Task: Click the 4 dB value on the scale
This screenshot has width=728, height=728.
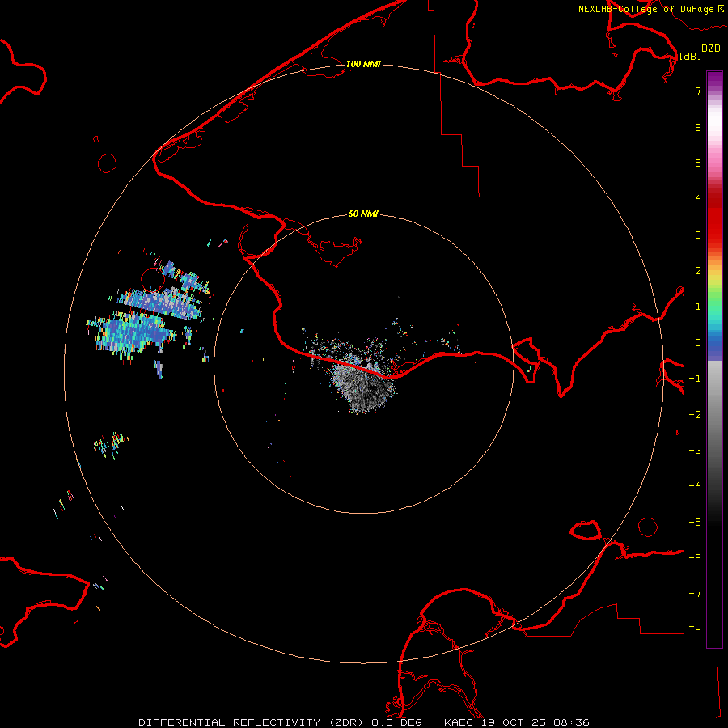Action: point(698,199)
